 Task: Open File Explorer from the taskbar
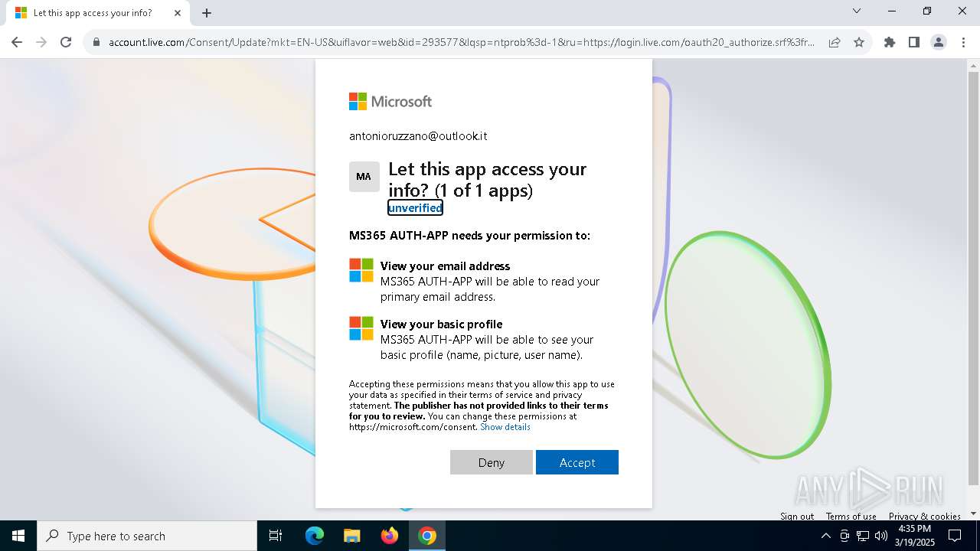pyautogui.click(x=352, y=536)
